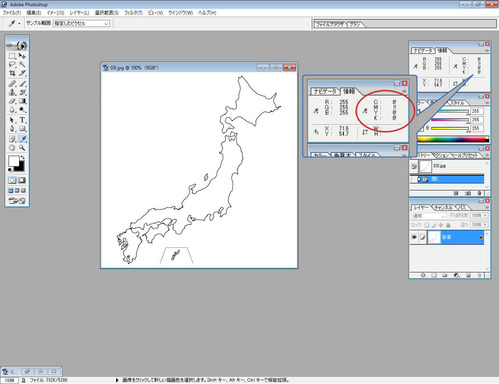This screenshot has width=499, height=384.
Task: Switch to Standard editing mode
Action: click(x=12, y=180)
